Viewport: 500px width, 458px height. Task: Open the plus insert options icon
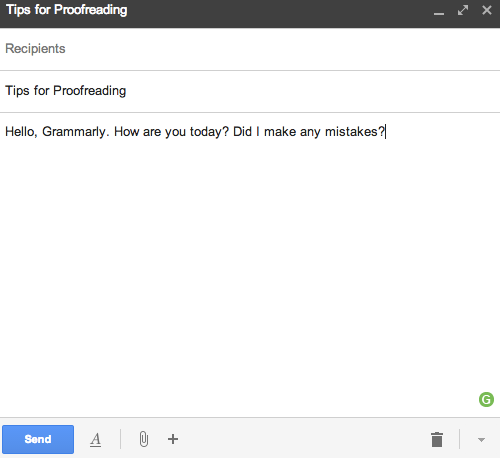point(173,439)
